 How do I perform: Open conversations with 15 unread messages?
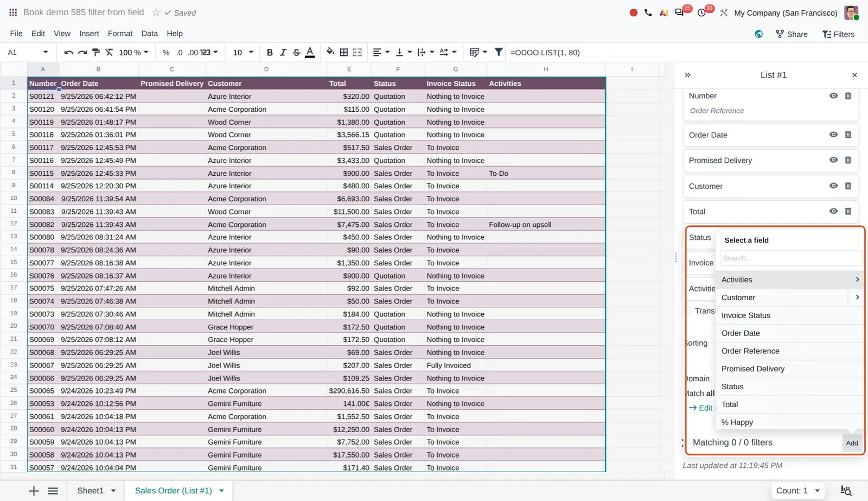point(680,12)
